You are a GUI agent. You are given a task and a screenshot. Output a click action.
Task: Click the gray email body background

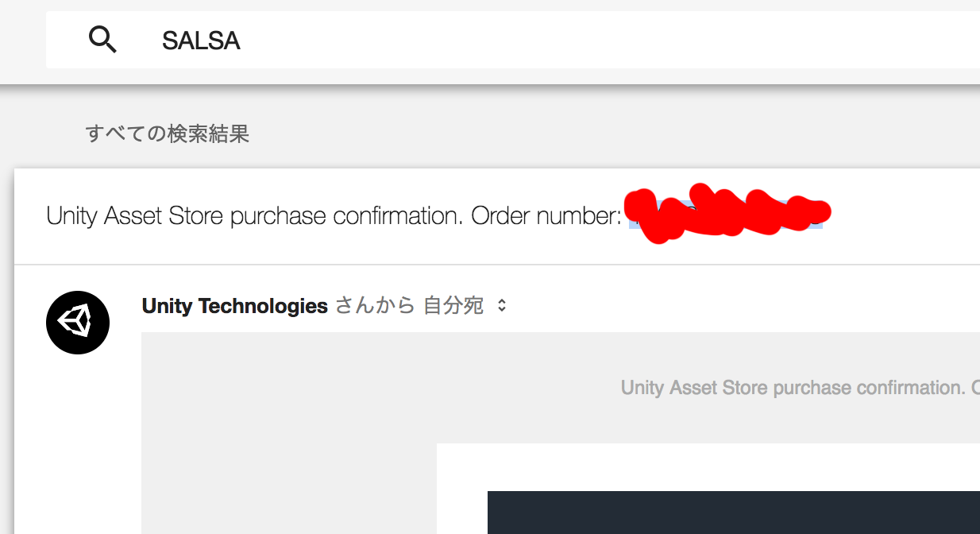coord(286,445)
